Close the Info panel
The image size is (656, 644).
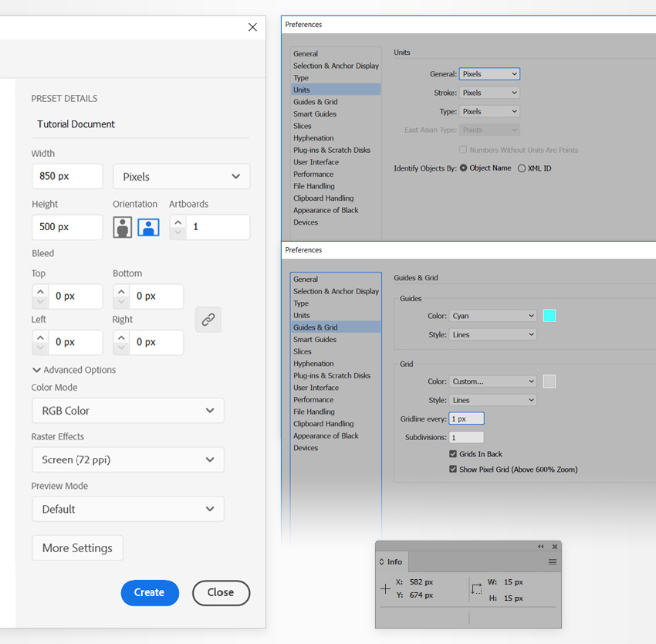pyautogui.click(x=555, y=547)
